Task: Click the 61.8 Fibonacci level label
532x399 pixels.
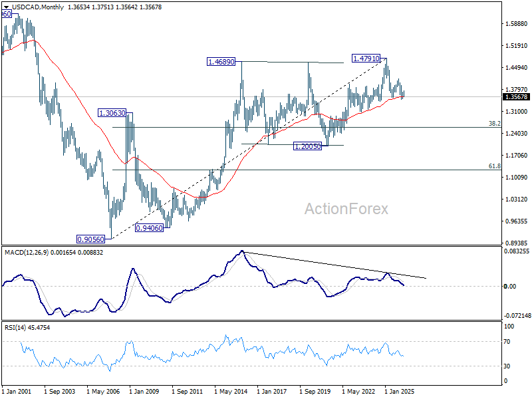Action: click(494, 166)
